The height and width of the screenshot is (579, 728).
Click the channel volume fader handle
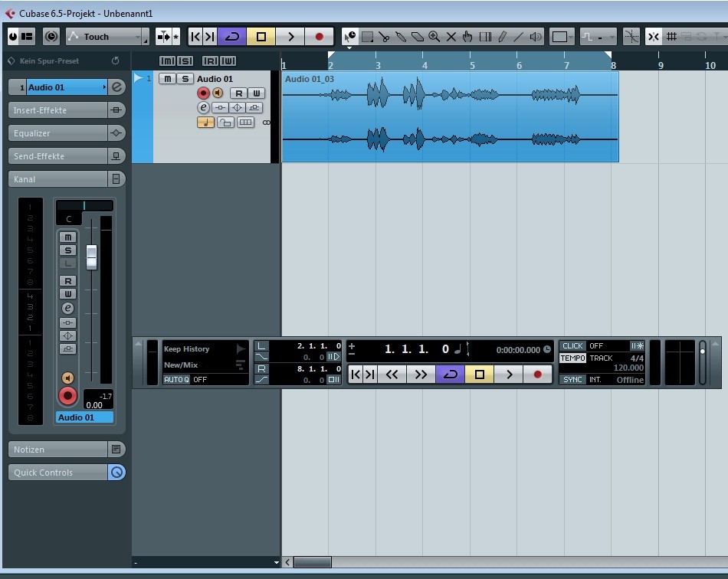coord(91,257)
